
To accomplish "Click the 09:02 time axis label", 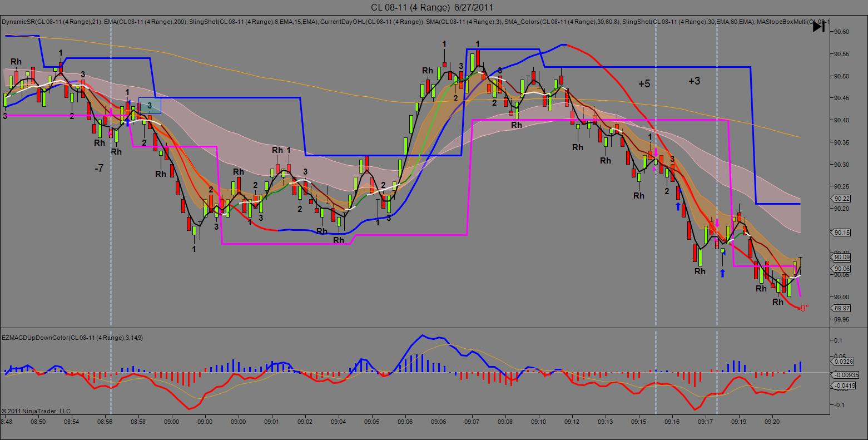I will point(305,422).
